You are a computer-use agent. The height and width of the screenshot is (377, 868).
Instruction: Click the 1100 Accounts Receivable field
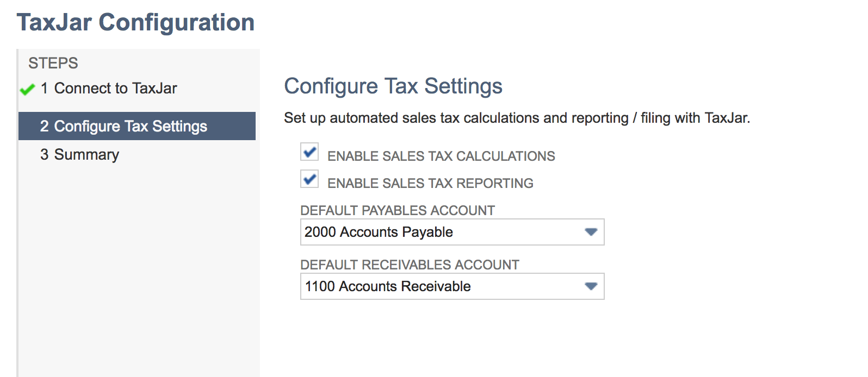pyautogui.click(x=452, y=286)
